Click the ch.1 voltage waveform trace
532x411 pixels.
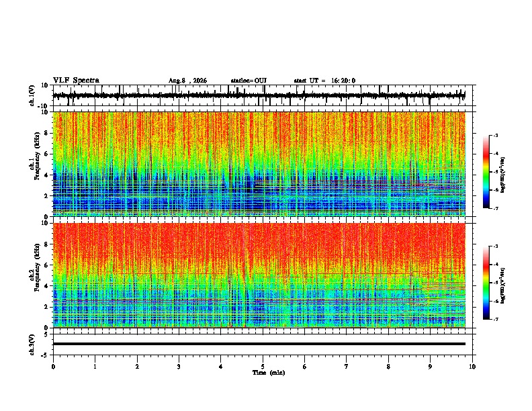pos(259,95)
